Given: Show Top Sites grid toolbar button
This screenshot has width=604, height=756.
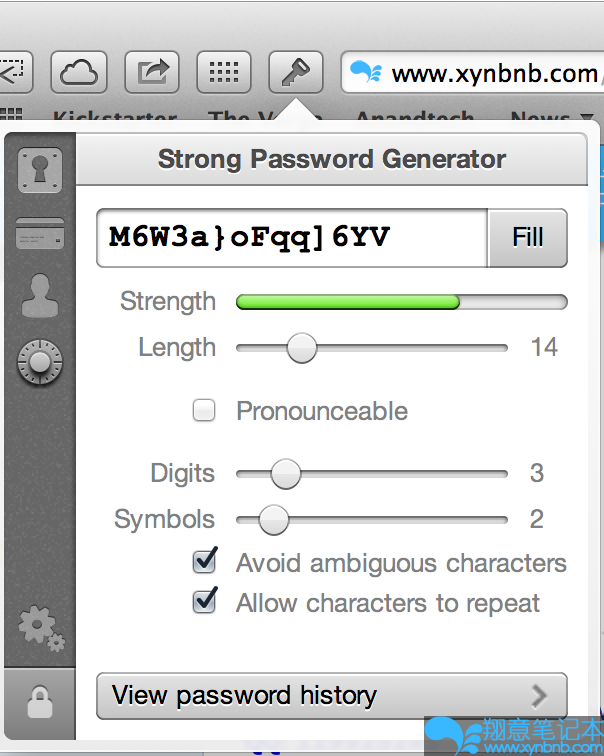Looking at the screenshot, I should coord(224,71).
